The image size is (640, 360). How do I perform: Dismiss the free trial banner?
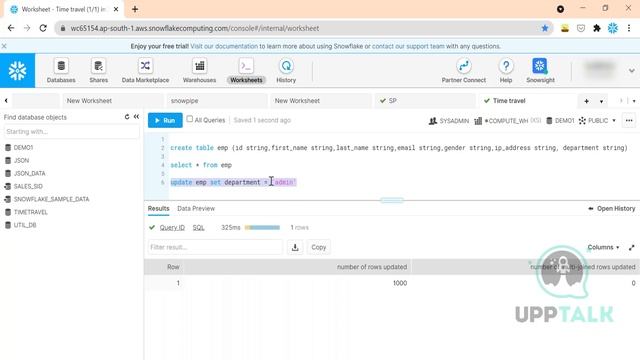[x=4, y=46]
